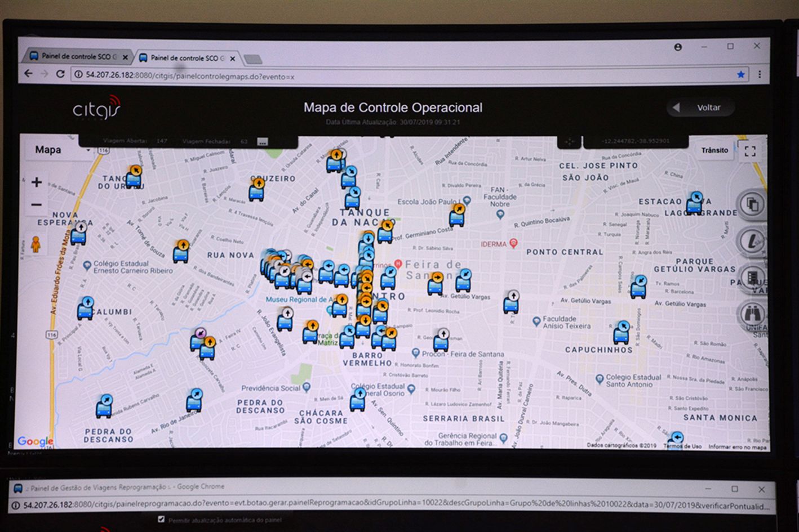The height and width of the screenshot is (532, 799).
Task: Click the citgis logo in the header
Action: (97, 108)
